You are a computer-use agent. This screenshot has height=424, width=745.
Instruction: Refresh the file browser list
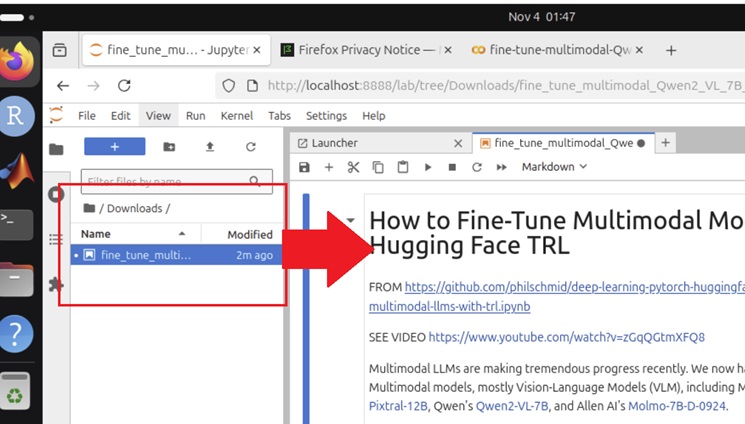(251, 147)
